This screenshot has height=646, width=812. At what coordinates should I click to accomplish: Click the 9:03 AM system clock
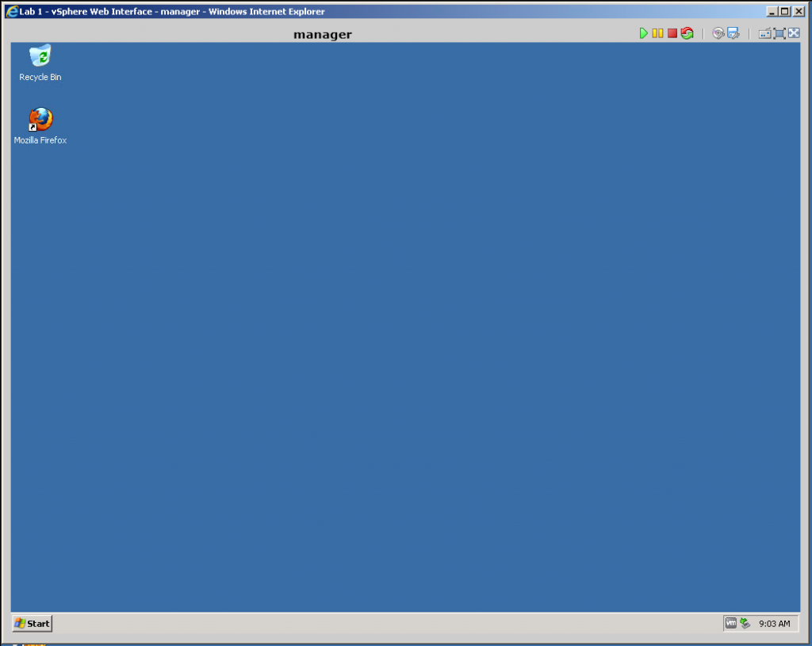774,624
